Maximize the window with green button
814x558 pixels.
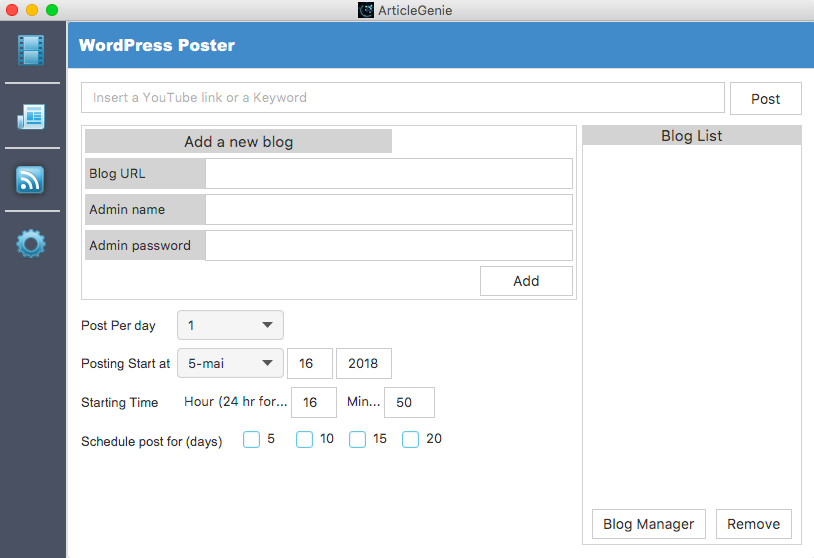point(52,10)
